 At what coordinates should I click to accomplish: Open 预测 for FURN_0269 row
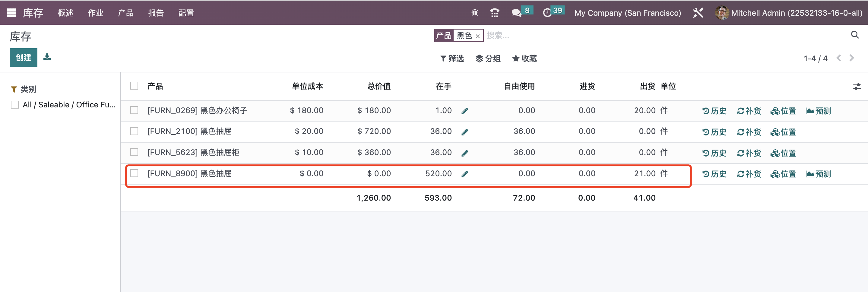[x=818, y=111]
